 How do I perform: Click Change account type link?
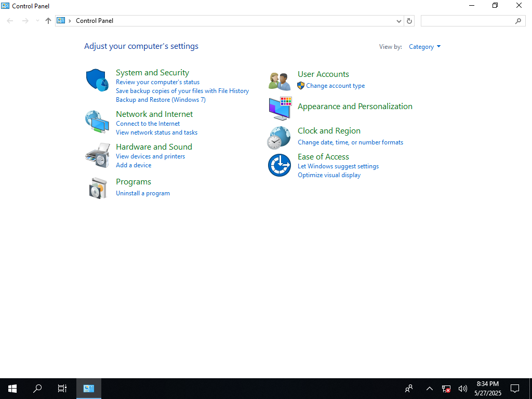tap(336, 86)
